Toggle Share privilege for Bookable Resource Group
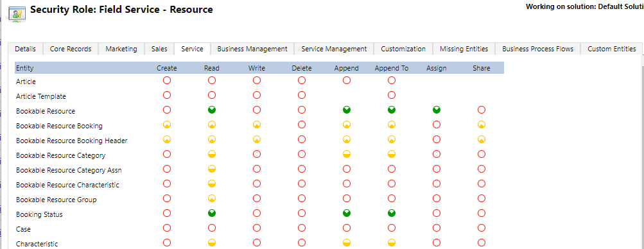The height and width of the screenshot is (249, 644). pyautogui.click(x=482, y=198)
